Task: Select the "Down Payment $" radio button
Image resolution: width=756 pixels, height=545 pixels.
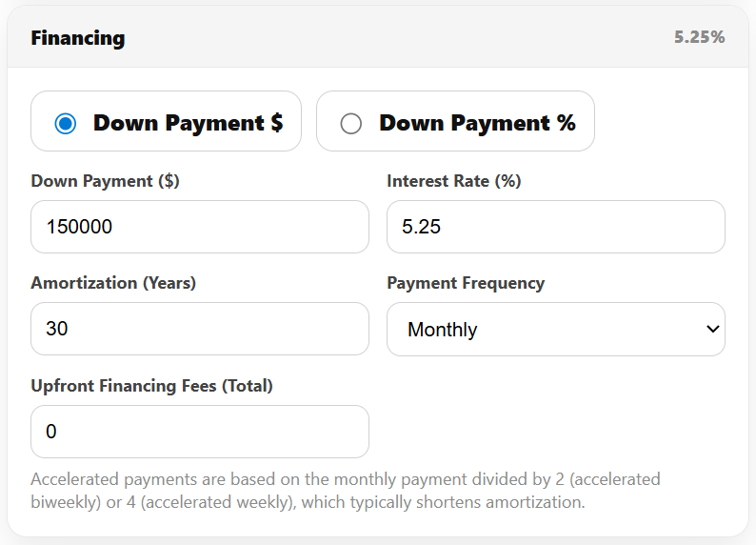Action: 65,123
